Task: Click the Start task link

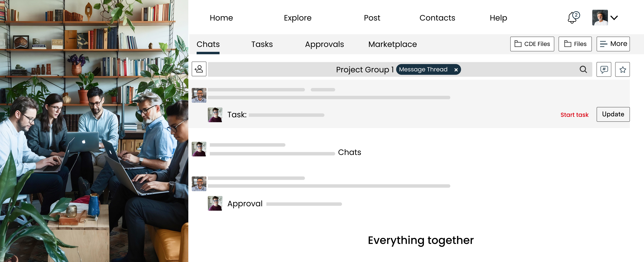Action: pos(574,115)
